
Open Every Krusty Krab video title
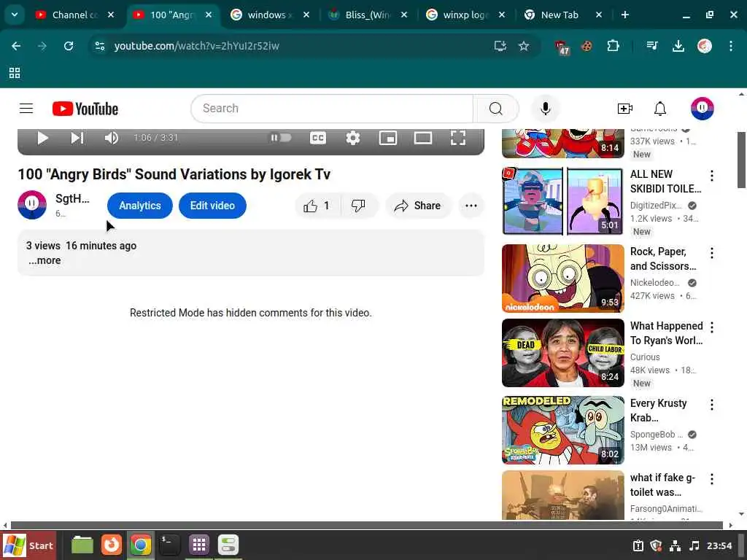click(658, 411)
